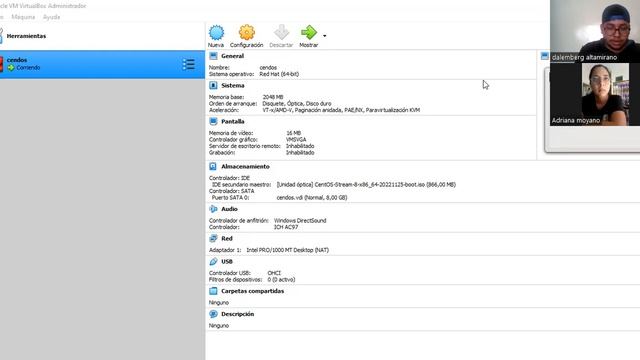Open the General section header link
The width and height of the screenshot is (640, 360).
tap(232, 56)
